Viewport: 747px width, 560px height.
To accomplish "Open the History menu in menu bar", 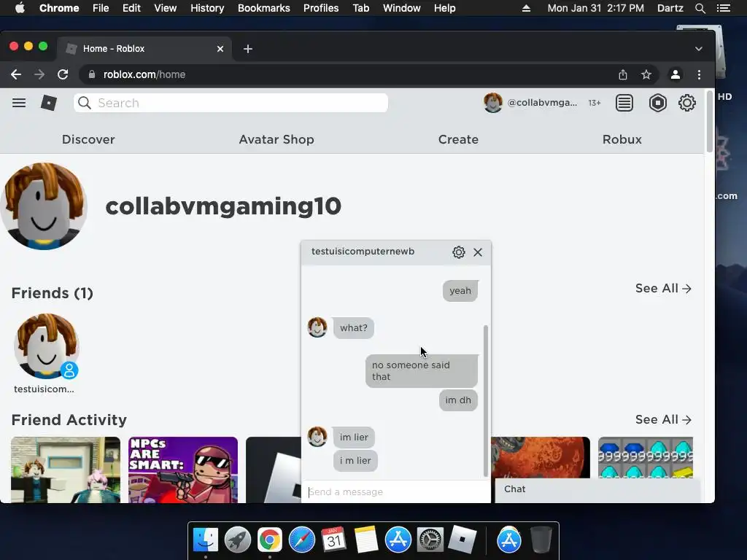I will (x=207, y=8).
